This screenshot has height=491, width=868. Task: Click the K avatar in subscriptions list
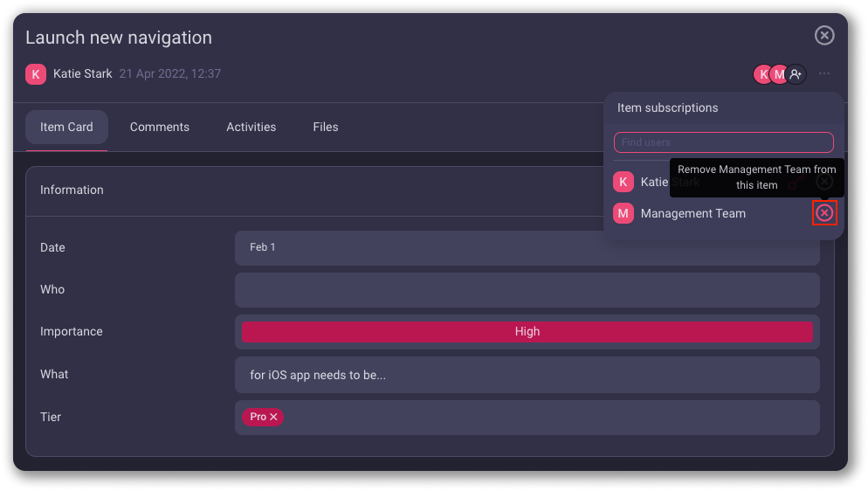click(623, 182)
